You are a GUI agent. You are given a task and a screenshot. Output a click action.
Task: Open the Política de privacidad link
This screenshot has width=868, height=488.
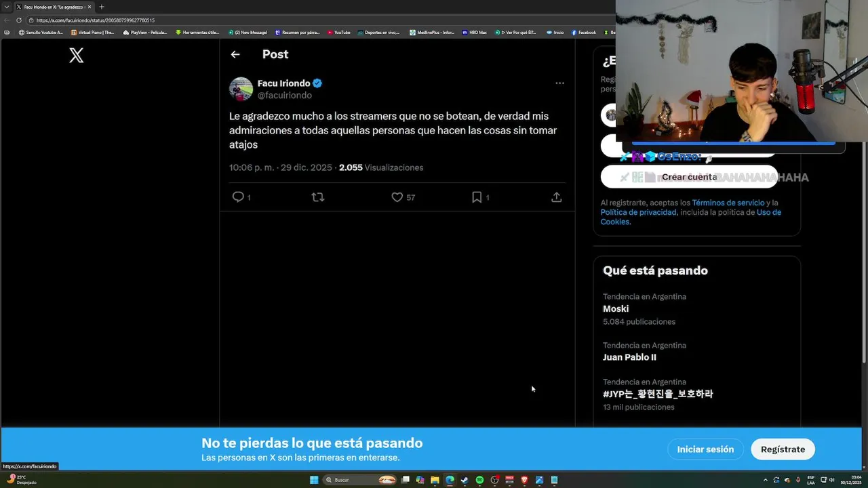[x=638, y=212]
